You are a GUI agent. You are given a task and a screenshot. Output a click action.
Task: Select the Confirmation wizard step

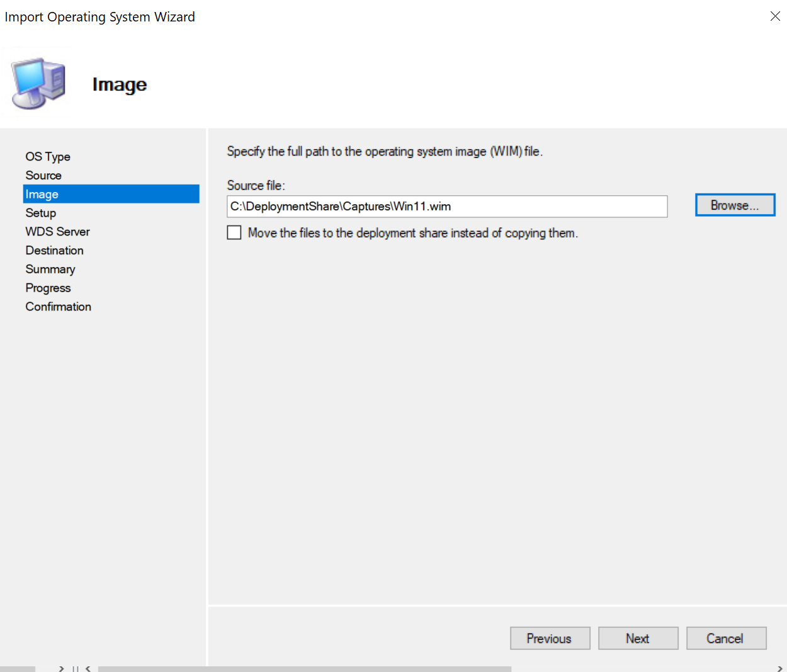click(x=58, y=307)
